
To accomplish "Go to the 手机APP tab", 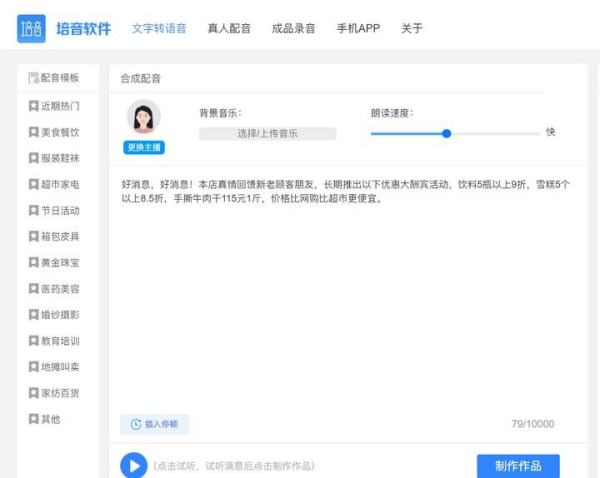I will point(358,28).
